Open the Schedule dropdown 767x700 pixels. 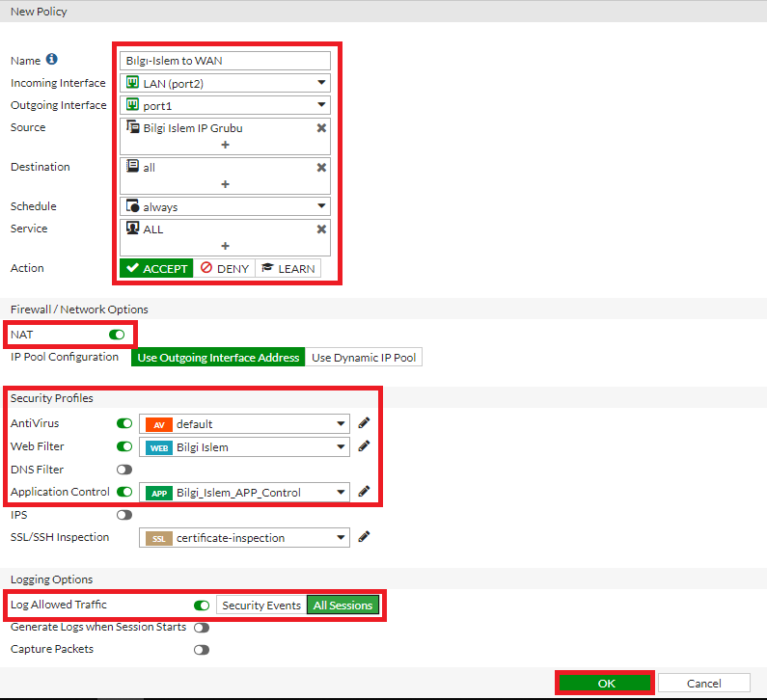click(x=225, y=206)
